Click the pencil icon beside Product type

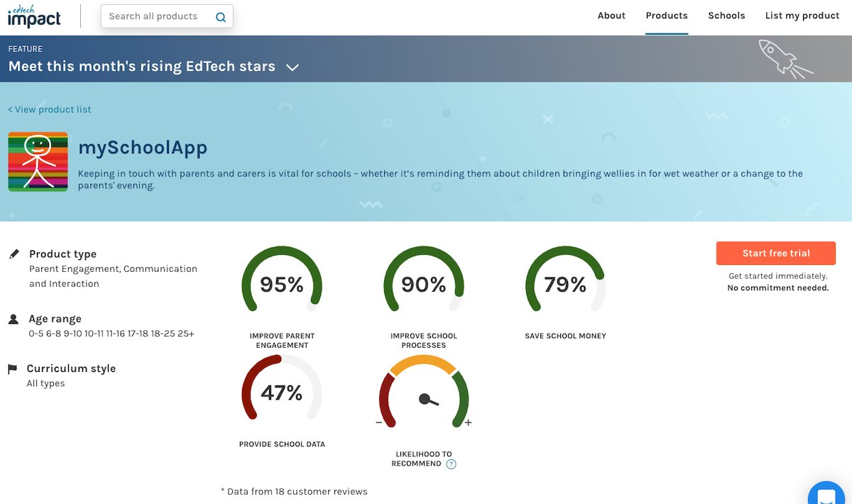(13, 254)
